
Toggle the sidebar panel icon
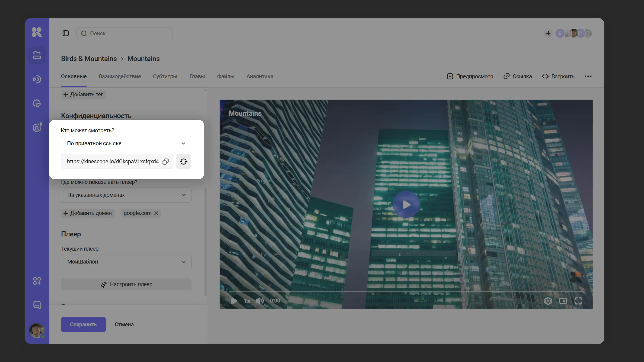pyautogui.click(x=66, y=33)
